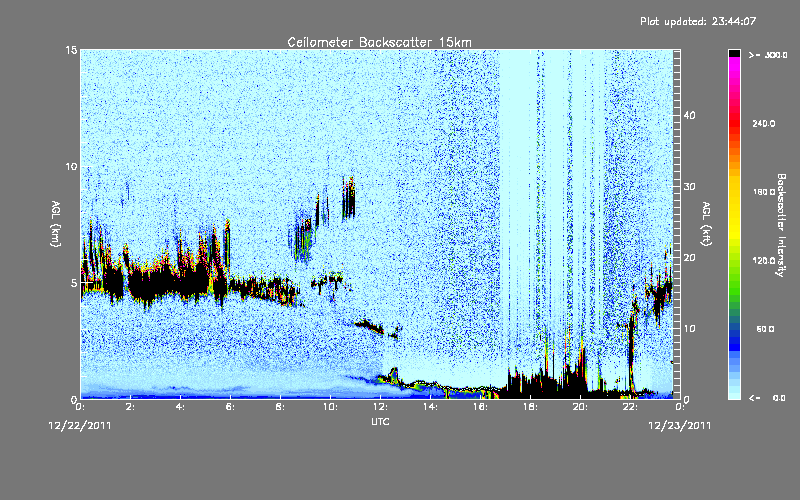
Task: Click the start date '12/22/2011'
Action: click(x=80, y=425)
